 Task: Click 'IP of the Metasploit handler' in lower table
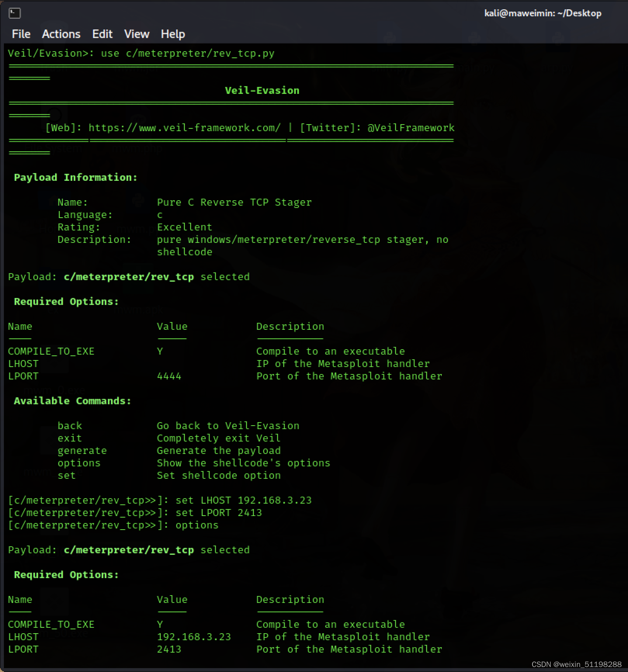[x=343, y=637]
